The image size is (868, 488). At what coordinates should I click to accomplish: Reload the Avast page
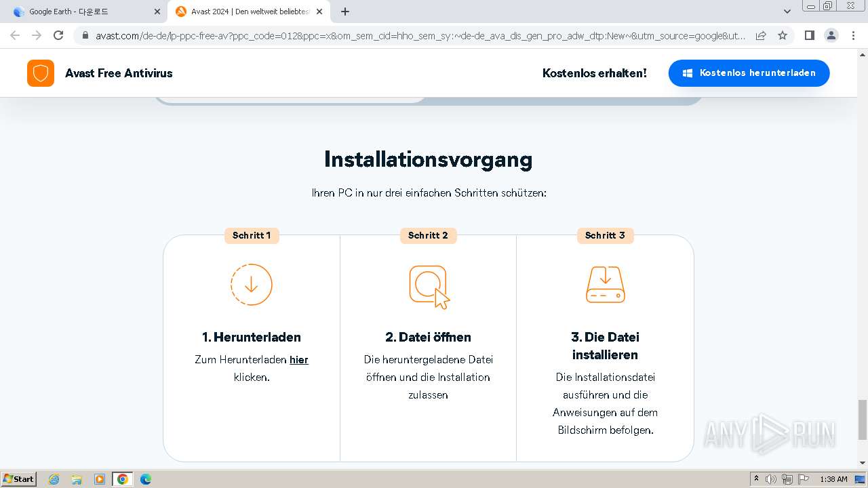click(58, 35)
